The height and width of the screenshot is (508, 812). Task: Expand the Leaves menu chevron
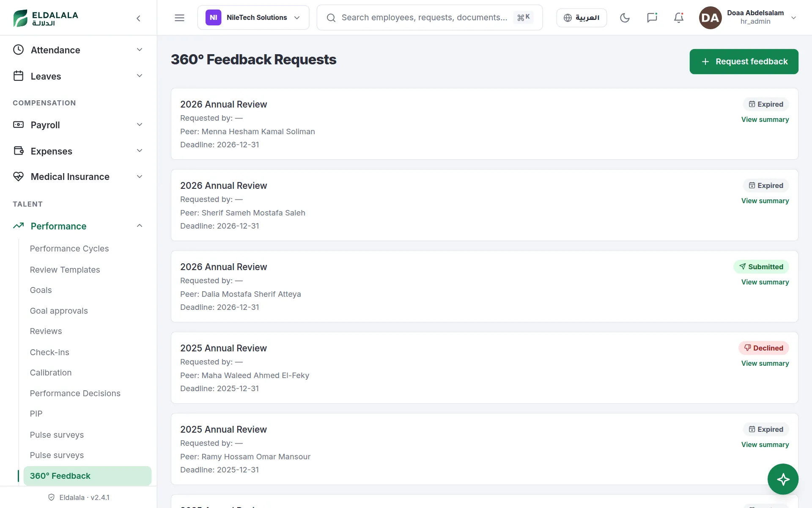(140, 76)
